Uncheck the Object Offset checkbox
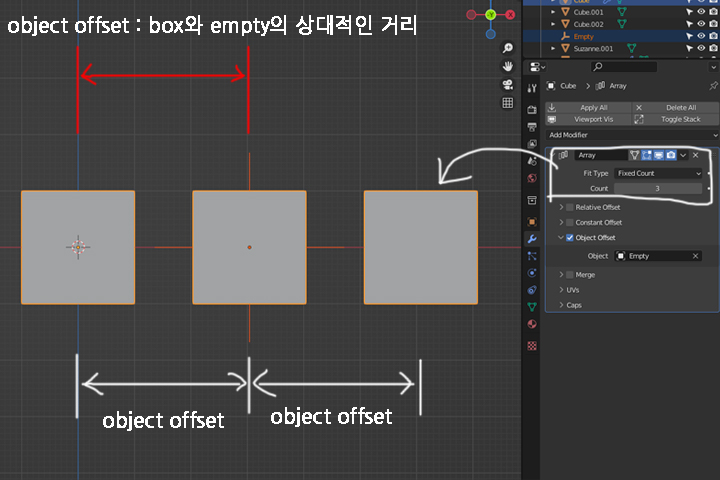 pyautogui.click(x=570, y=237)
